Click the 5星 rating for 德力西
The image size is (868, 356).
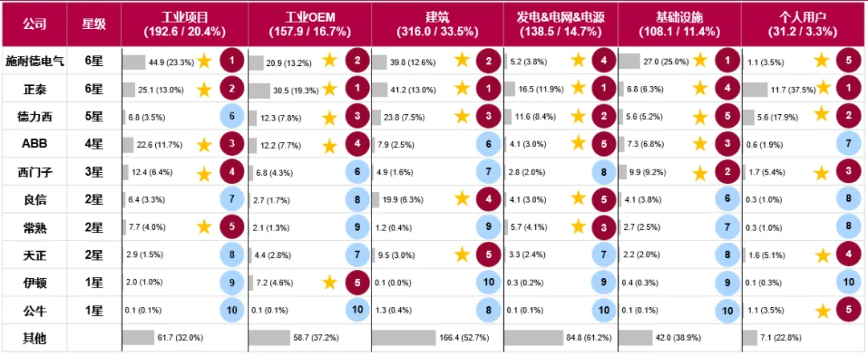pyautogui.click(x=93, y=117)
